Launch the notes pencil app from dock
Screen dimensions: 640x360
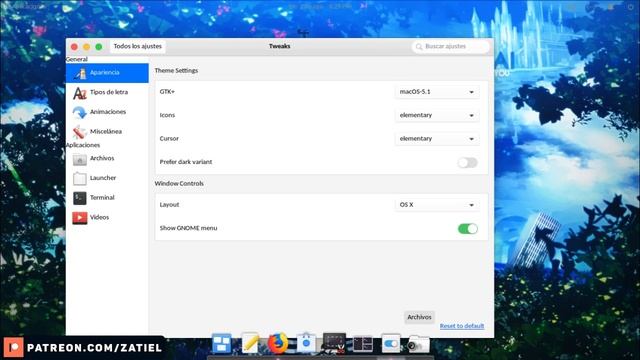[x=250, y=343]
